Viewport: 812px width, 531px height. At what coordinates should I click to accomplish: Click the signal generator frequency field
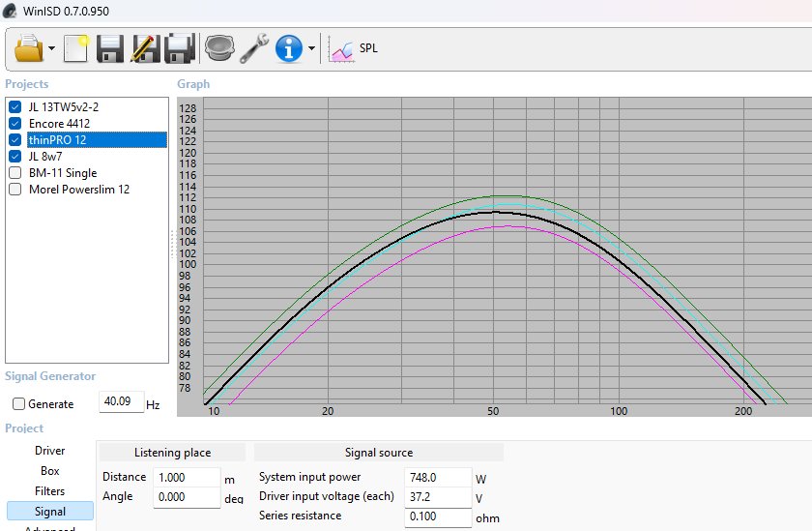(x=121, y=401)
